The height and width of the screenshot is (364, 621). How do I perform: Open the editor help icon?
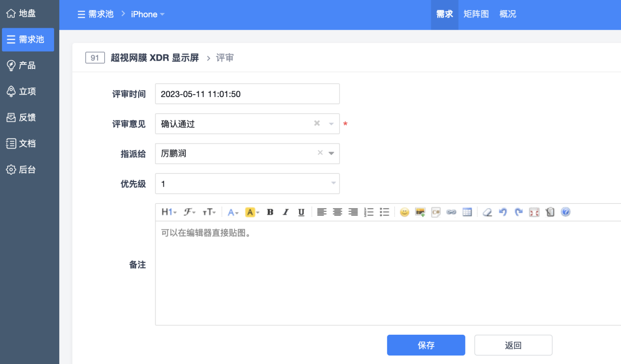[x=566, y=212]
